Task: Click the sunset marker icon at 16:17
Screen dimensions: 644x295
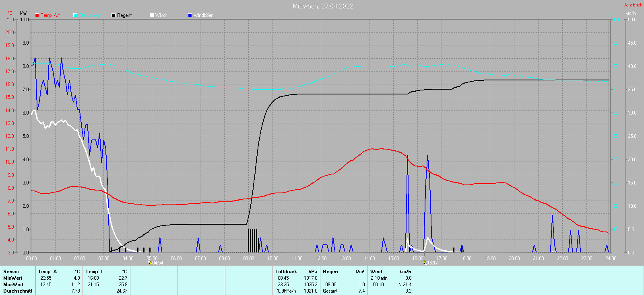Action: 424,262
